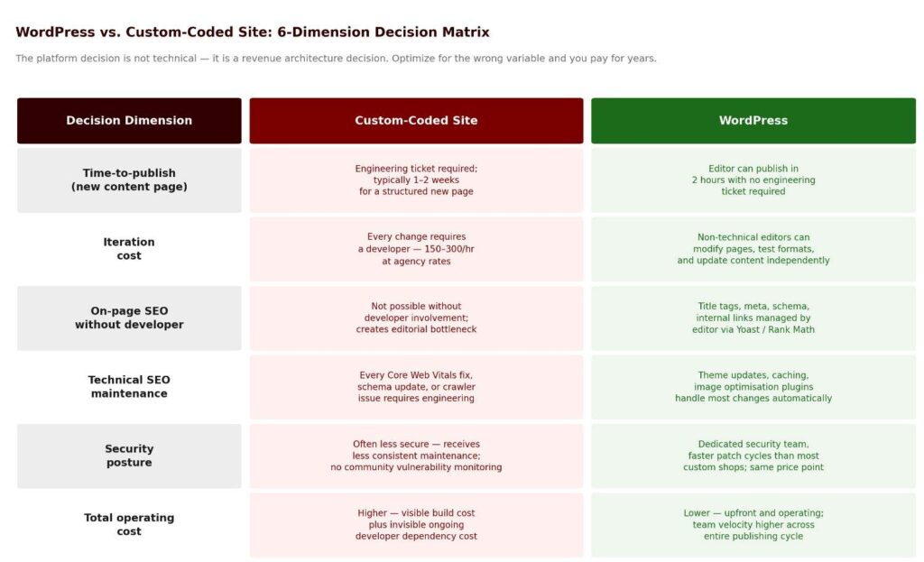Image resolution: width=924 pixels, height=562 pixels.
Task: Click the '6-Dimension Decision Matrix' page title
Action: coord(253,32)
